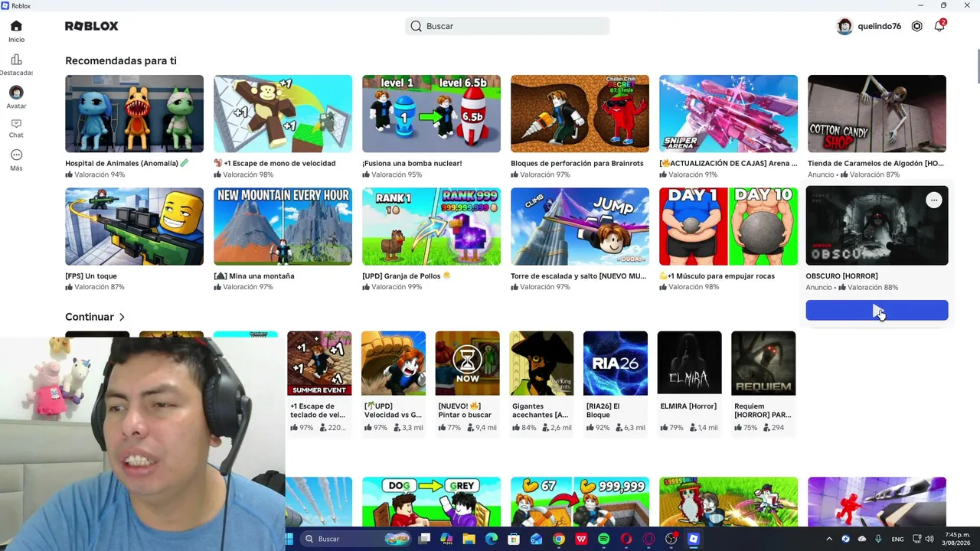Switch the ENG keyboard language indicator
Image resolution: width=980 pixels, height=551 pixels.
pos(897,539)
